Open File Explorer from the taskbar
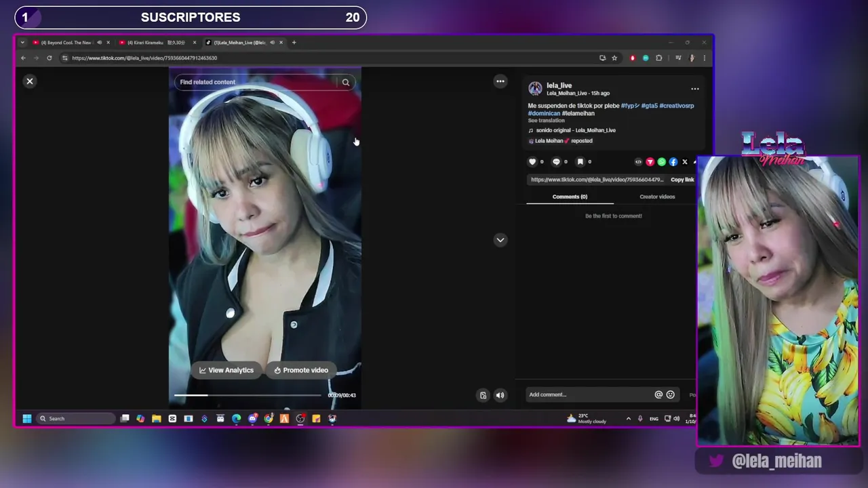The image size is (868, 488). point(157,419)
